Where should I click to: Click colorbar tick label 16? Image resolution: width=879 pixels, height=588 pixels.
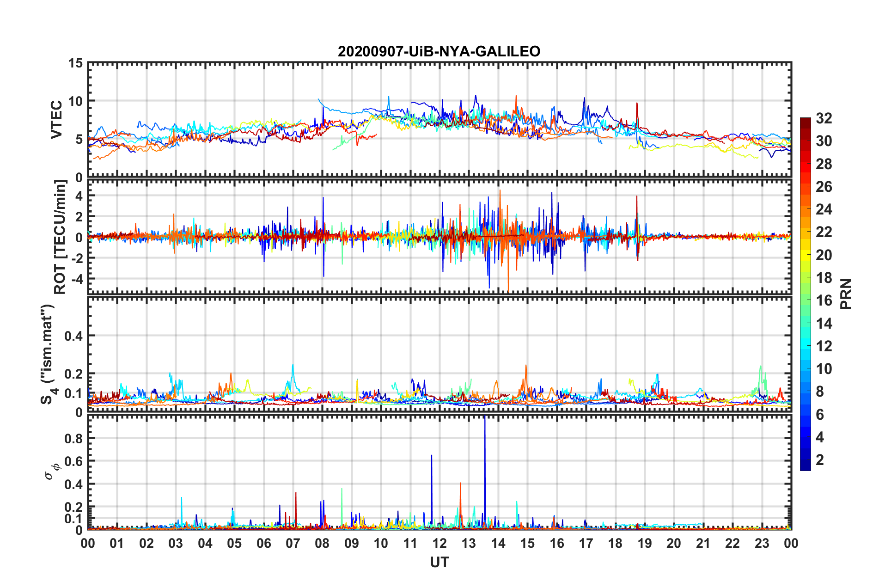point(824,300)
